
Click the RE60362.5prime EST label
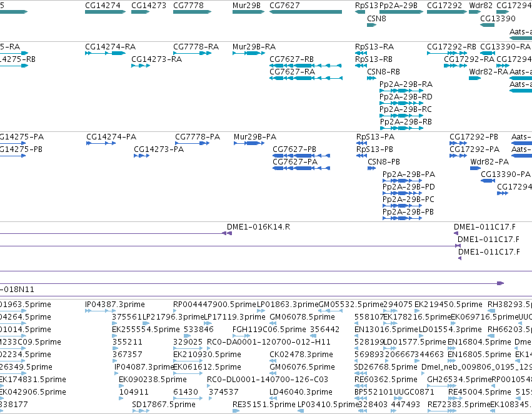click(386, 380)
